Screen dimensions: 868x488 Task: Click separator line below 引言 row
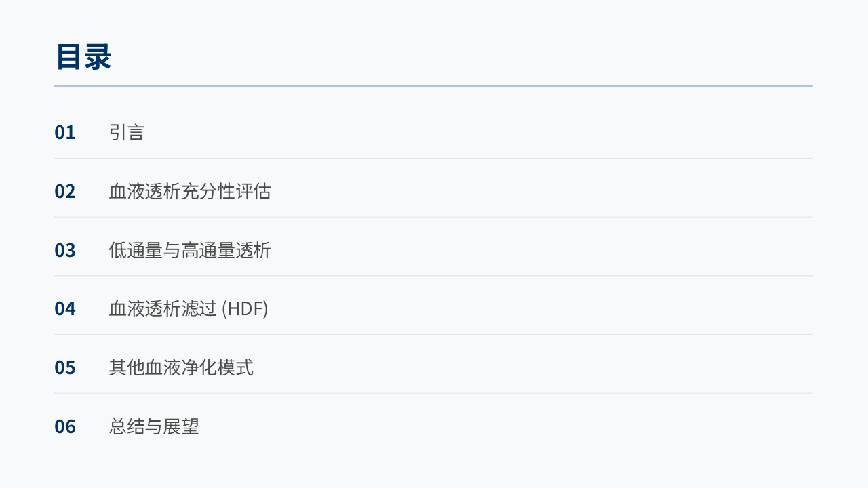tap(433, 159)
